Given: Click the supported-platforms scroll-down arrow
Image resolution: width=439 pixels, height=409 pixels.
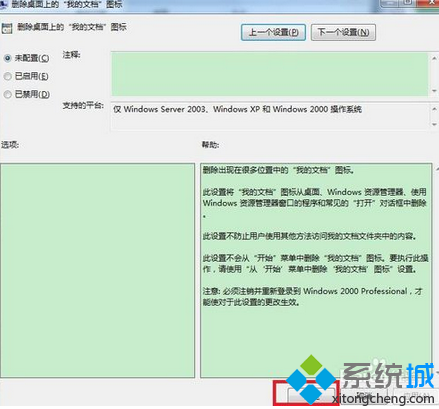Looking at the screenshot, I should 434,124.
